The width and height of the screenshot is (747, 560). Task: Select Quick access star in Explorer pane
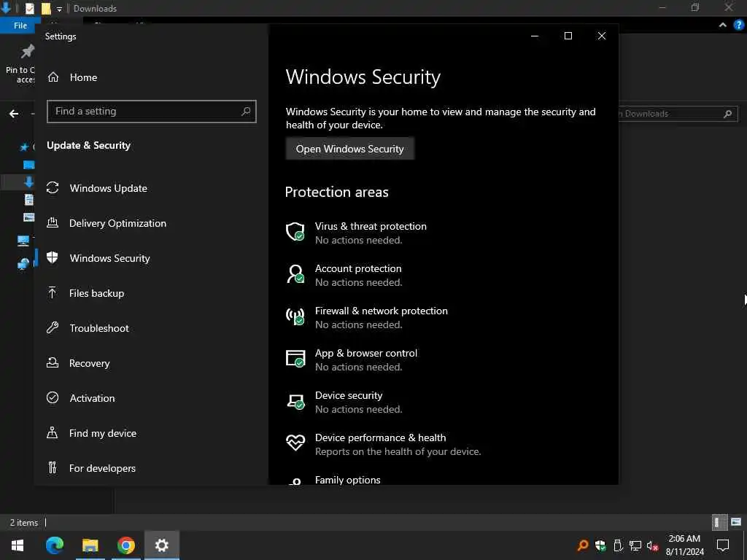pyautogui.click(x=24, y=147)
